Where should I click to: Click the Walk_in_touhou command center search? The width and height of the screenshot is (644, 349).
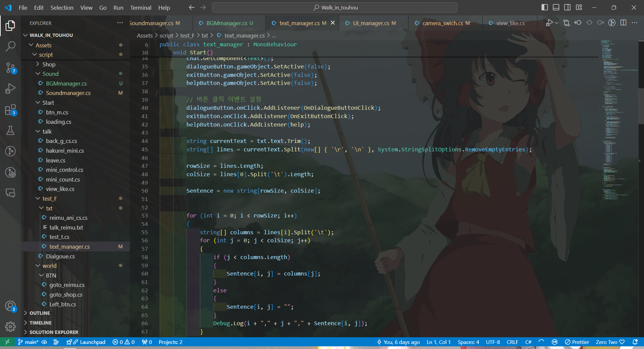pyautogui.click(x=335, y=7)
